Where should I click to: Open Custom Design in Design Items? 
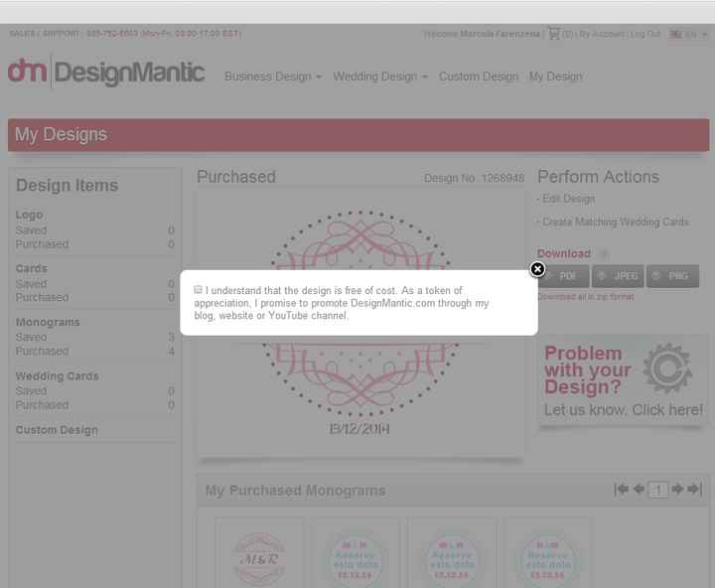point(57,430)
